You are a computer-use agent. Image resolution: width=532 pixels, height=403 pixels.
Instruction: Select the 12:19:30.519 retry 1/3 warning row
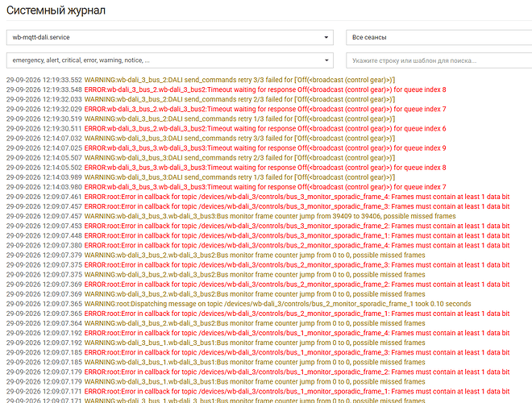coord(201,119)
